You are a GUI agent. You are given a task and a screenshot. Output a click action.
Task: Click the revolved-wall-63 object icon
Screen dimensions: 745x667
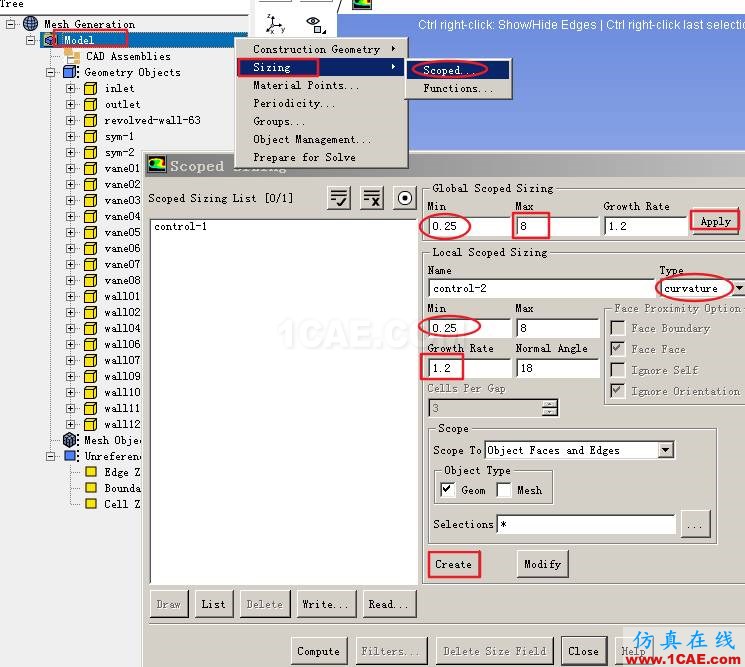(x=90, y=121)
